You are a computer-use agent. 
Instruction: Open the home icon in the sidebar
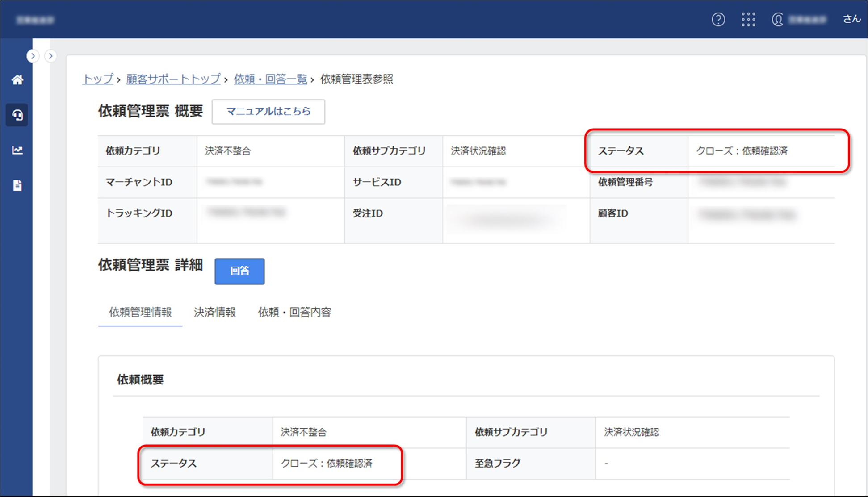[17, 79]
